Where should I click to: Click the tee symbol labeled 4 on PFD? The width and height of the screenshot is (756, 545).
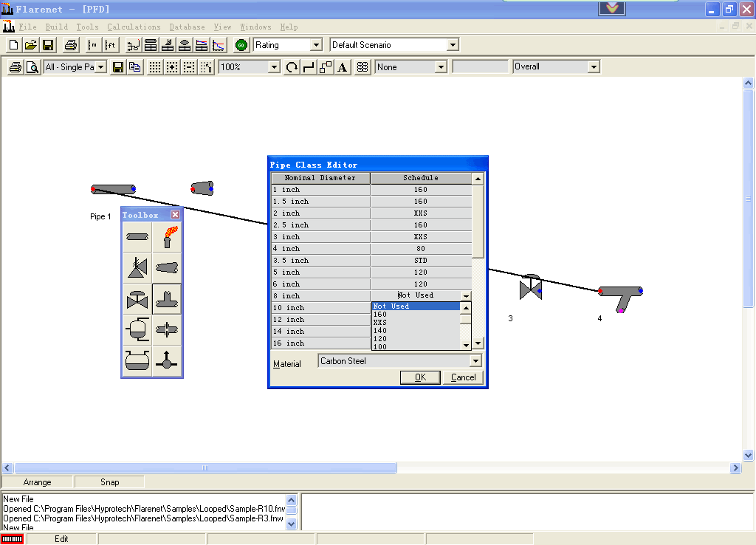tap(621, 299)
